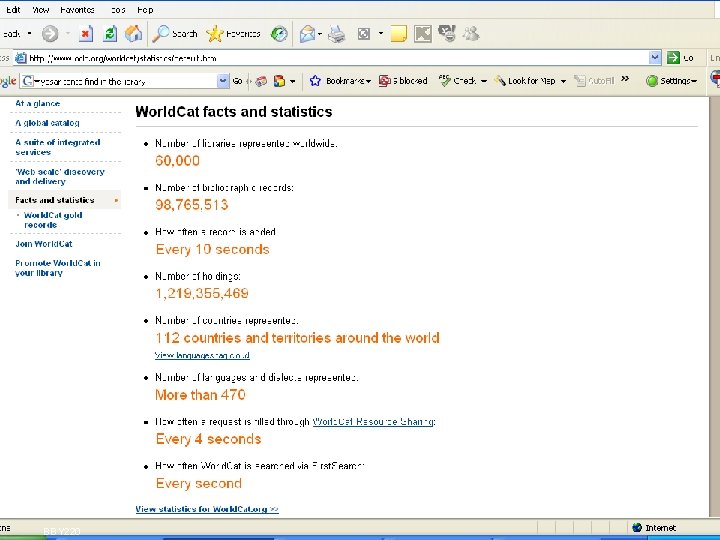Viewport: 720px width, 540px height.
Task: Open 'Web scale discovery and delivery' link
Action: tap(60, 176)
